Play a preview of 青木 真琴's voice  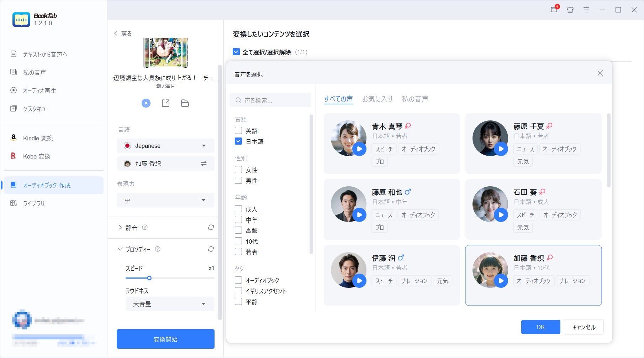[x=360, y=150]
